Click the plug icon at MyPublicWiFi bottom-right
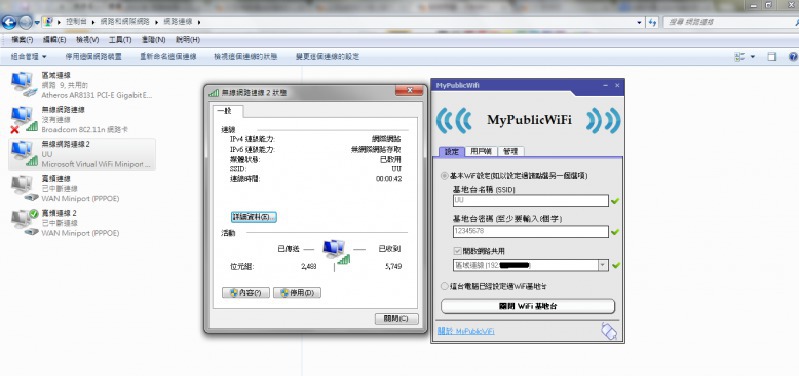 (x=609, y=331)
